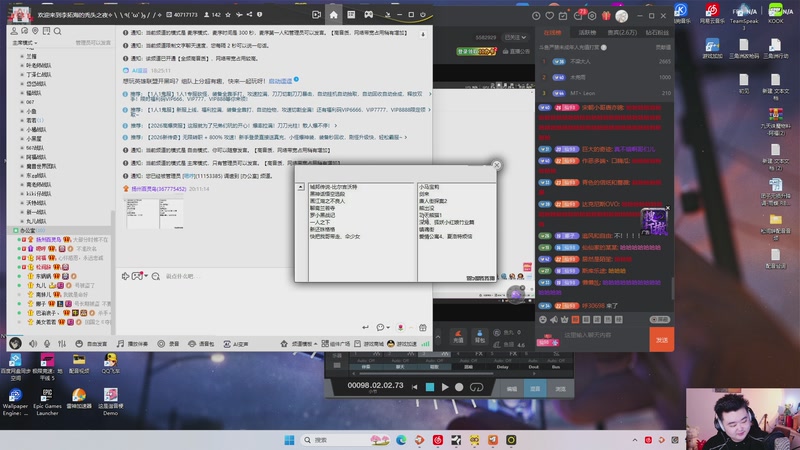Switch to the 活跃榜 tab

[x=588, y=33]
